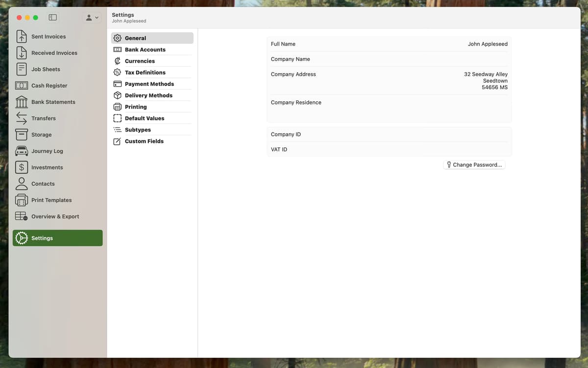Open Received Invoices via its icon
The width and height of the screenshot is (588, 368).
click(22, 53)
